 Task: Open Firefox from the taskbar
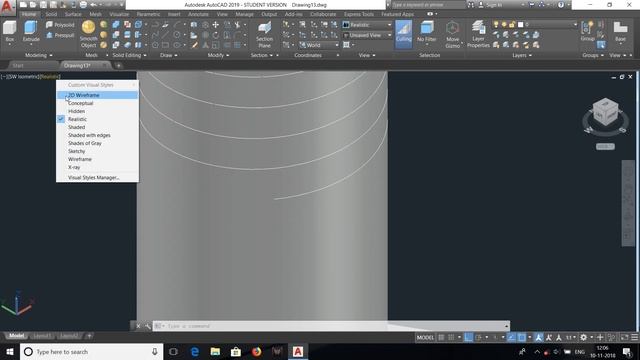click(256, 351)
